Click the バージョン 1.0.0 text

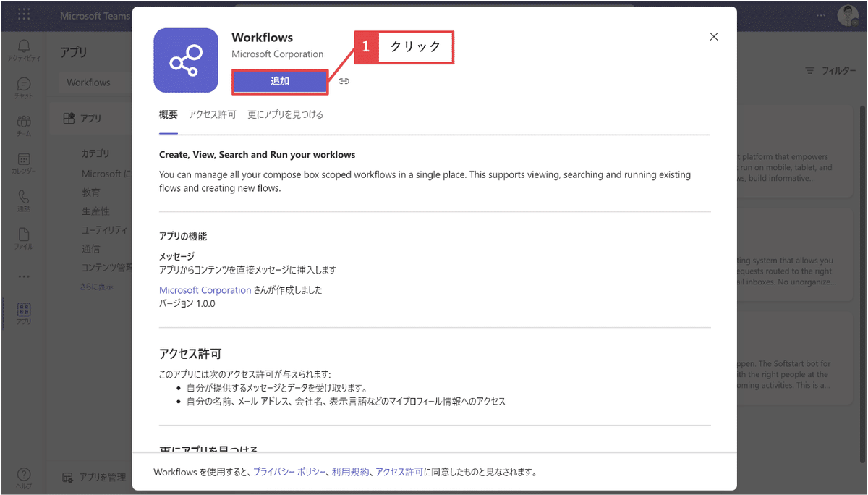point(187,303)
